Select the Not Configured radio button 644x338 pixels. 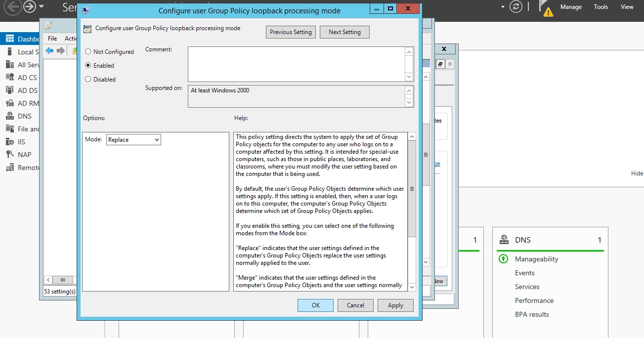click(88, 52)
